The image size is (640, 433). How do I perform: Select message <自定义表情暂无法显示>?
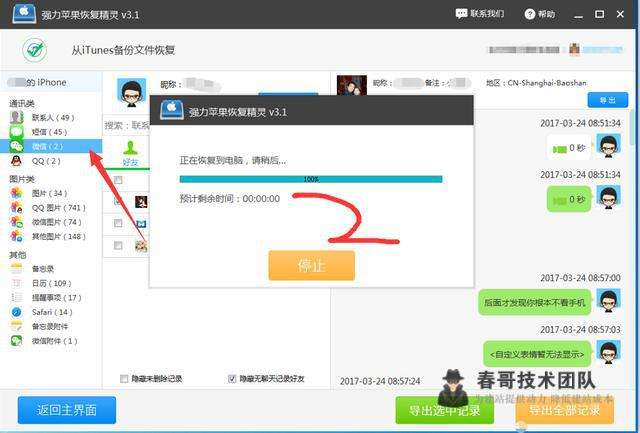point(537,354)
